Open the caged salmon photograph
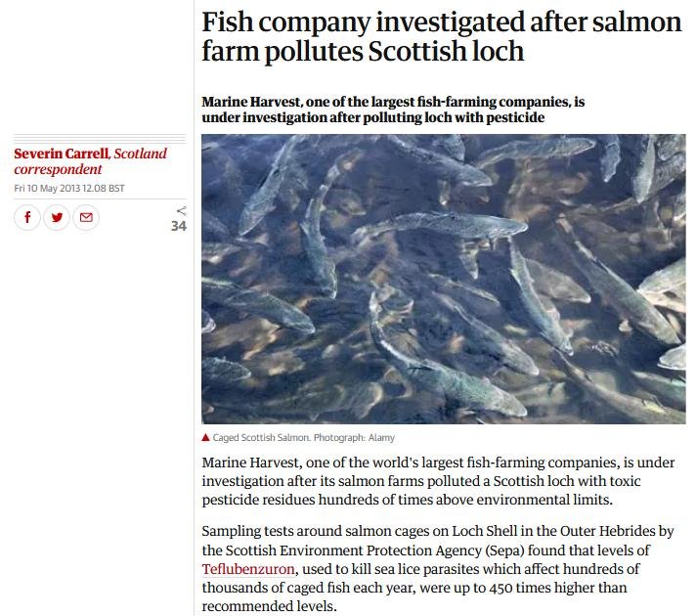 point(443,279)
